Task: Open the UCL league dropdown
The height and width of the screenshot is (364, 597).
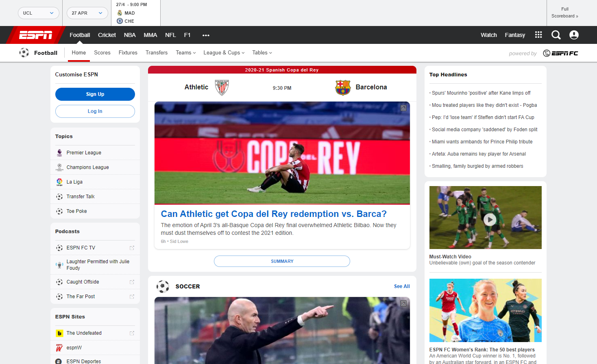Action: click(39, 13)
